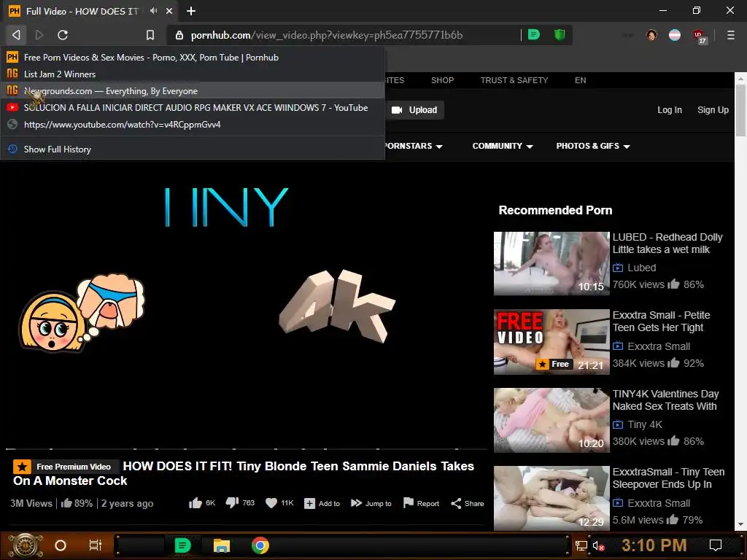Click the Cortana circle on taskbar

click(x=61, y=545)
